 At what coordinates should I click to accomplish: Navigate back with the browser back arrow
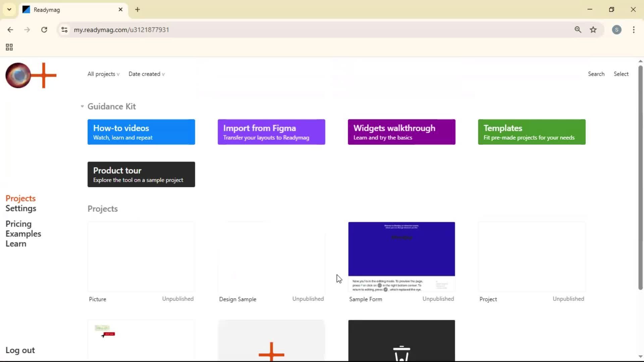click(x=11, y=29)
